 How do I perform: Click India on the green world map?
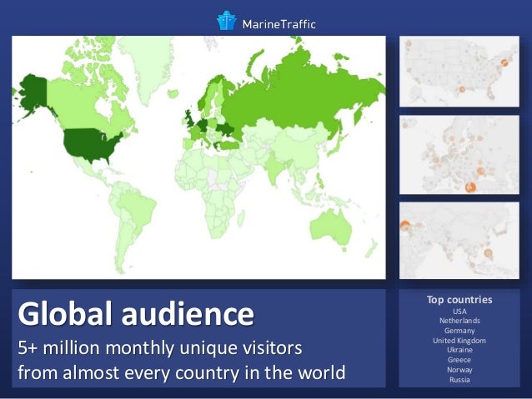point(274,167)
